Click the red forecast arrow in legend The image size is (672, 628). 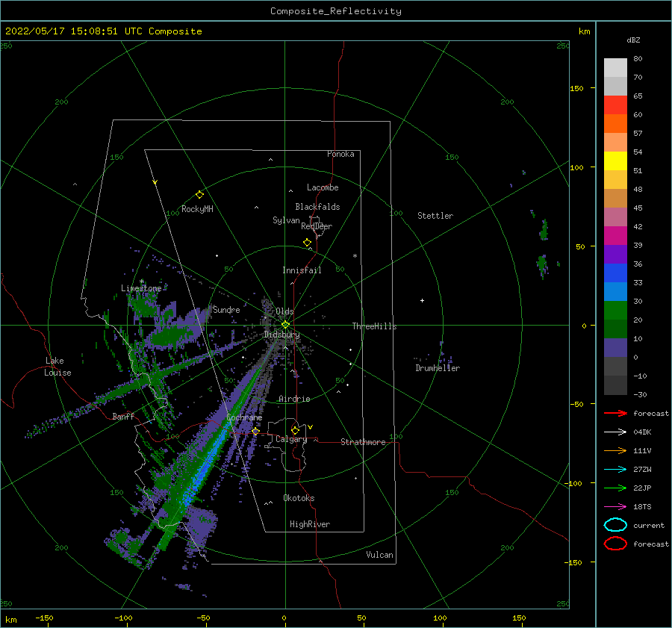615,413
